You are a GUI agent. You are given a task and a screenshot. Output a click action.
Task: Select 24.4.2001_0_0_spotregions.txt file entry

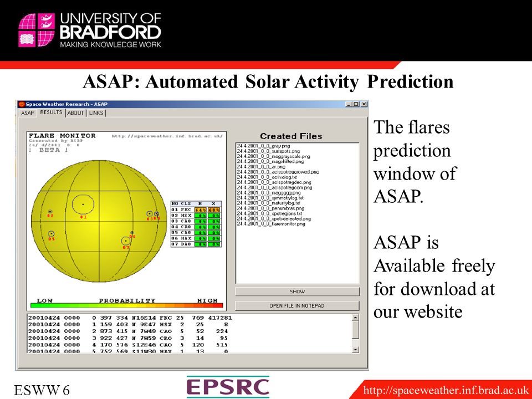coord(269,213)
